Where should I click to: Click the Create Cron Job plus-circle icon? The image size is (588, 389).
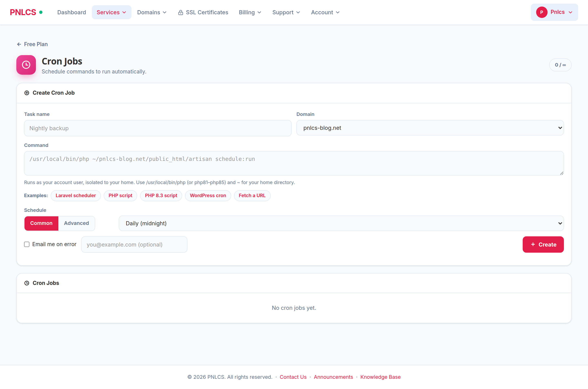(27, 93)
